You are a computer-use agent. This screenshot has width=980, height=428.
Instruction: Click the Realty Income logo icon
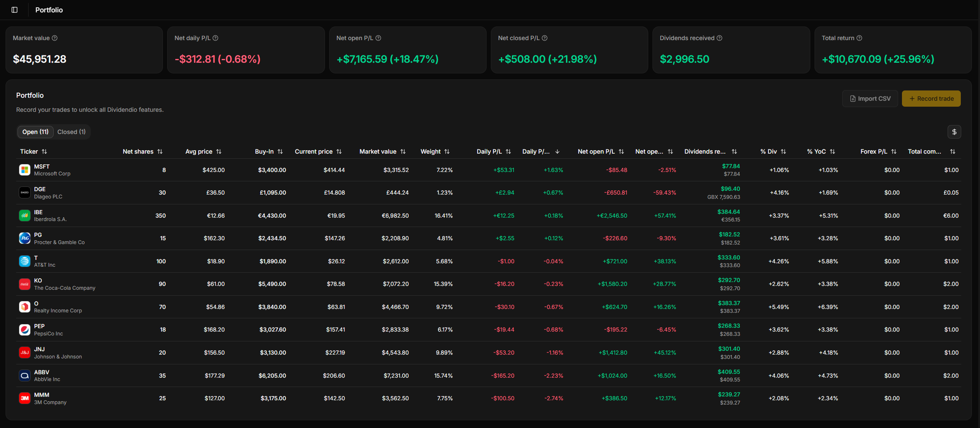pos(25,307)
